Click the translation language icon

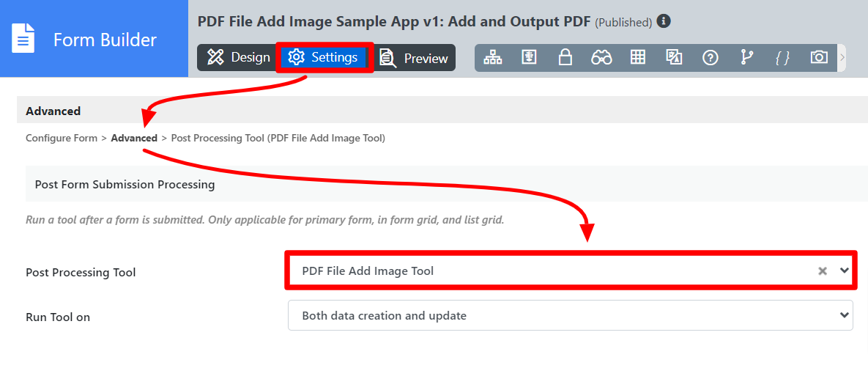pyautogui.click(x=674, y=58)
